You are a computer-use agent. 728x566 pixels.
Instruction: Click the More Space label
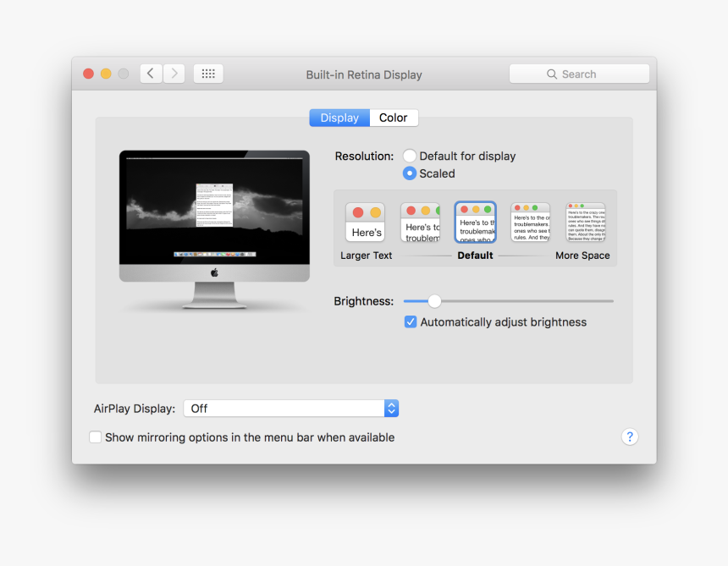click(x=582, y=256)
